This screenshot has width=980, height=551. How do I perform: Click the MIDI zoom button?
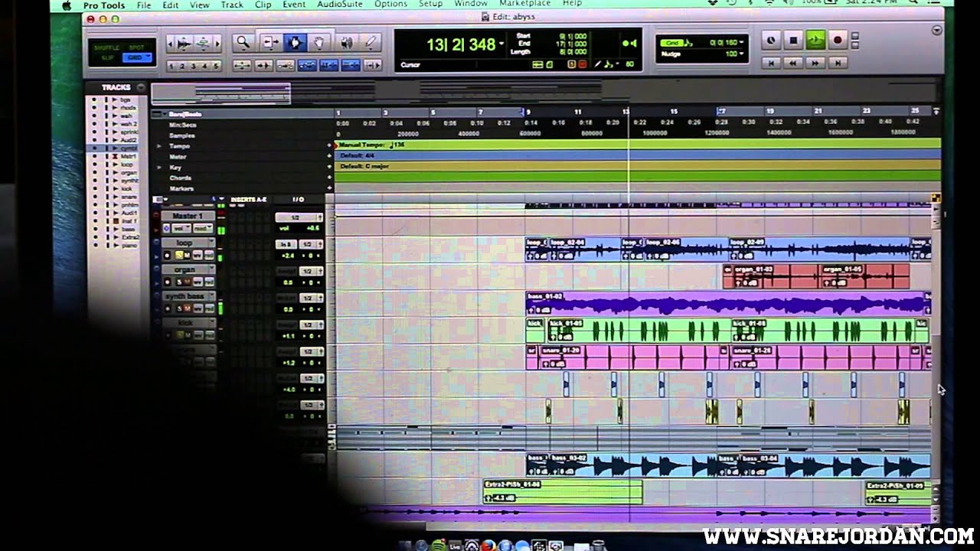click(x=203, y=43)
